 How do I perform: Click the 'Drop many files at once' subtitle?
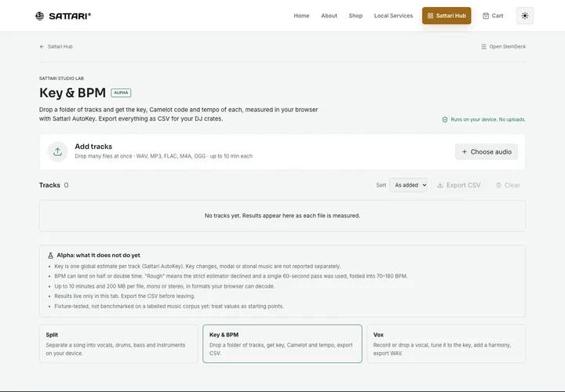coord(163,156)
